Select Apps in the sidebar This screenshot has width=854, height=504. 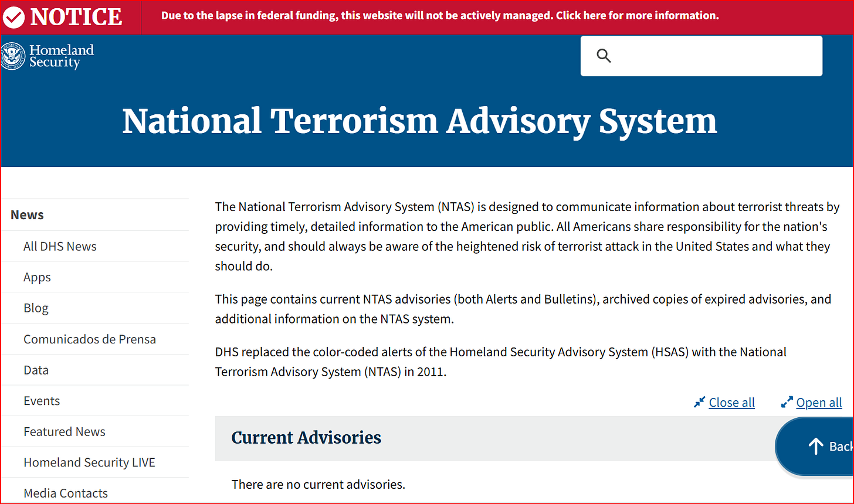(37, 278)
